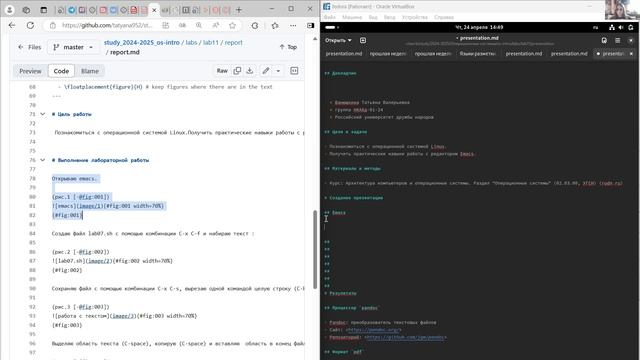This screenshot has height=360, width=640.
Task: Open the GNOME clock calendar
Action: click(x=479, y=27)
